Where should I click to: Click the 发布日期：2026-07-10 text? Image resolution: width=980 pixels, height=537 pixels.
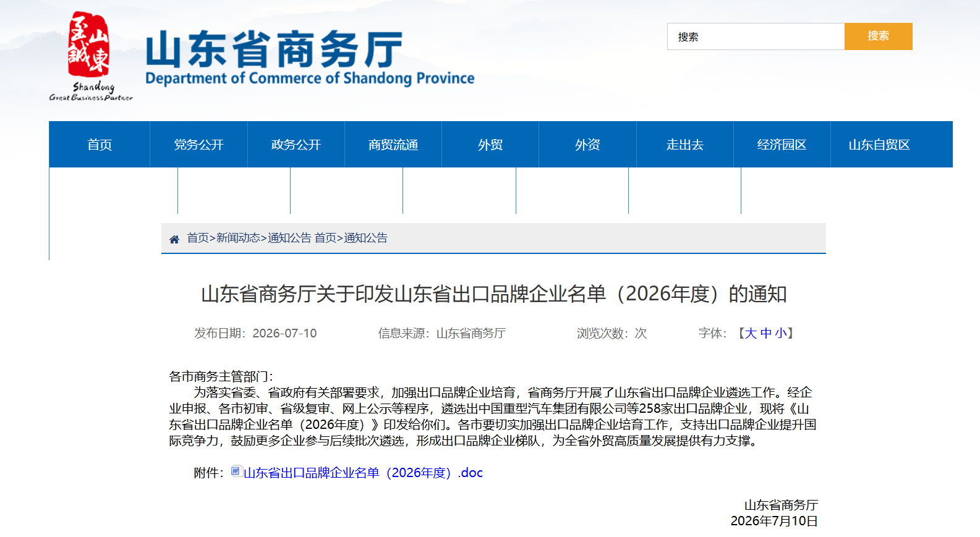click(255, 333)
